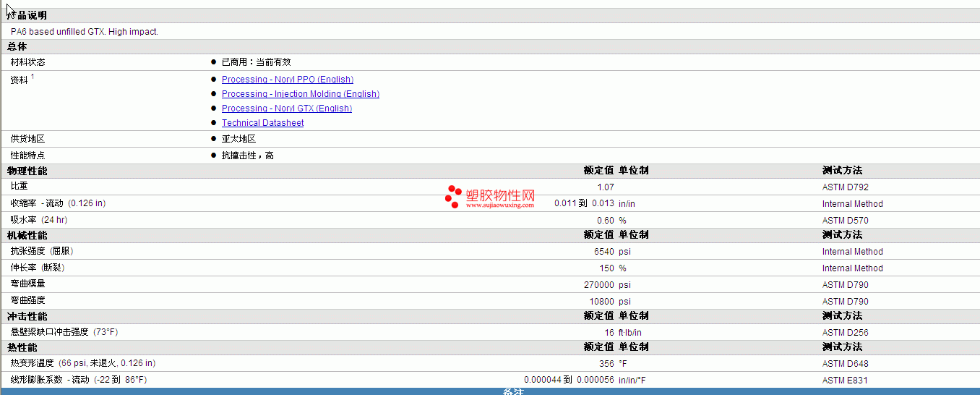Click the value 已商用：当前有效

tap(257, 62)
